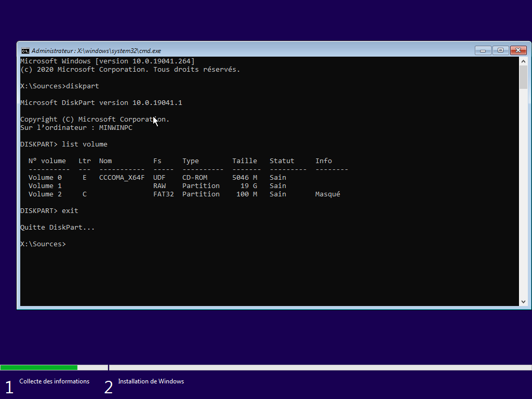This screenshot has height=399, width=532.
Task: Click the 'Volume 2' row label
Action: (45, 194)
